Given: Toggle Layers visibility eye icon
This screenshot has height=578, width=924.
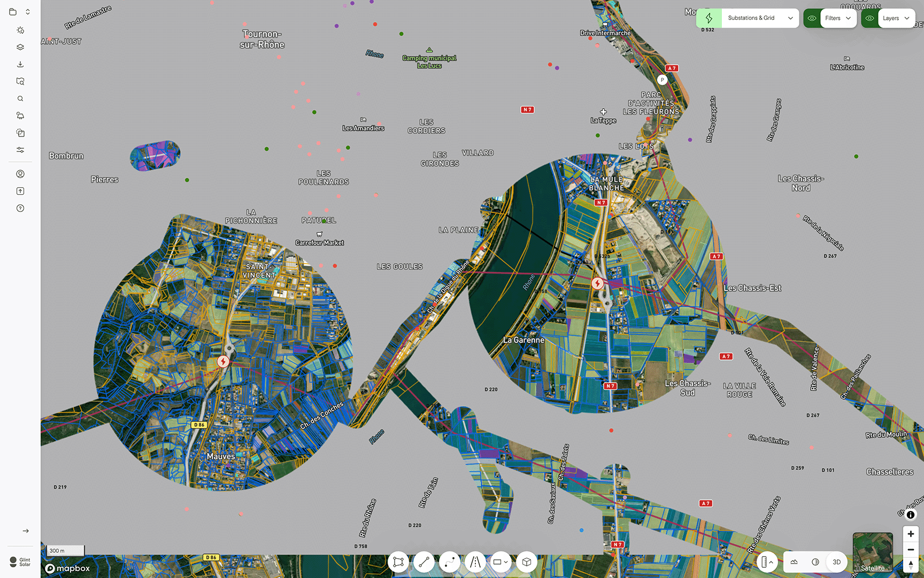Looking at the screenshot, I should [870, 18].
